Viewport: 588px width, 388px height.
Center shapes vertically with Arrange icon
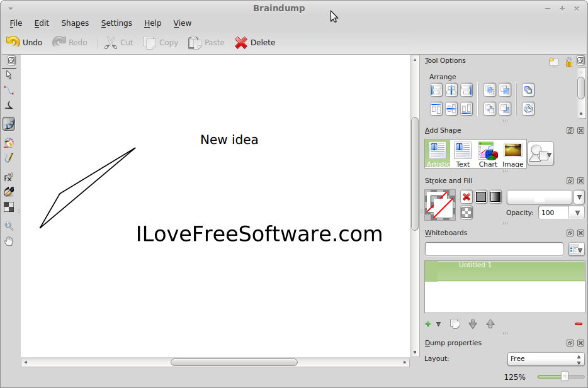click(451, 109)
